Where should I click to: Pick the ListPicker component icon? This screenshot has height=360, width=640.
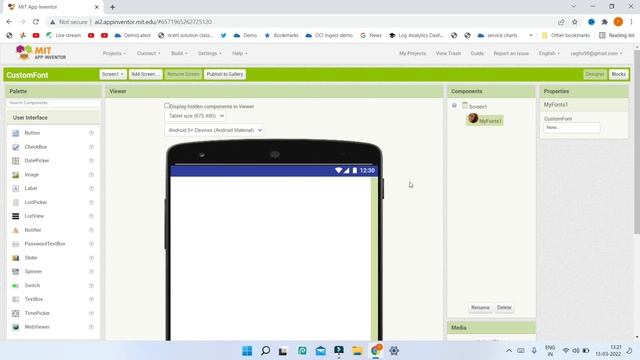16,202
